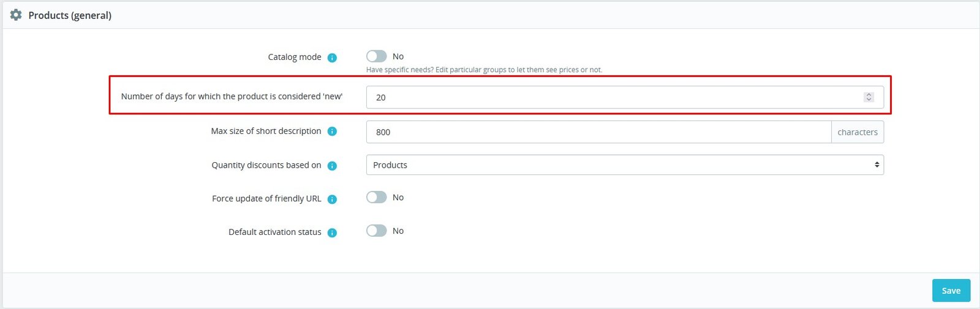Enable the Catalog mode switch
Image resolution: width=980 pixels, height=309 pixels.
coord(377,56)
